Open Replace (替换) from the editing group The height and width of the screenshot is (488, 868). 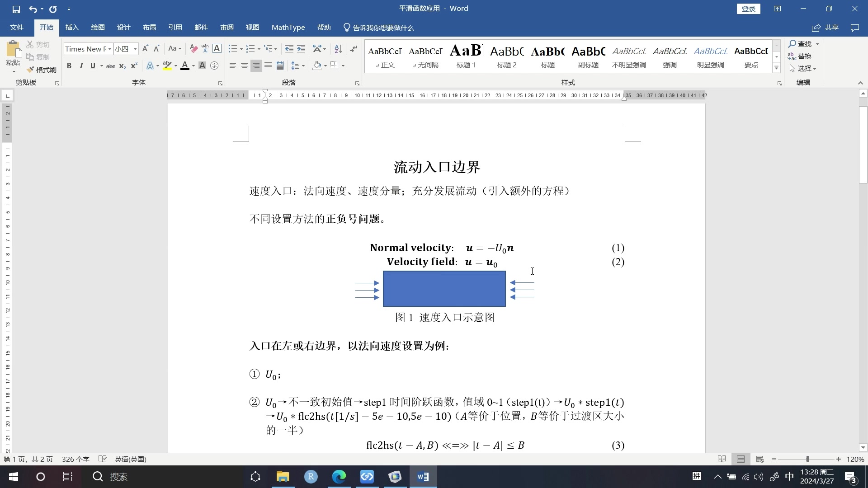point(805,56)
